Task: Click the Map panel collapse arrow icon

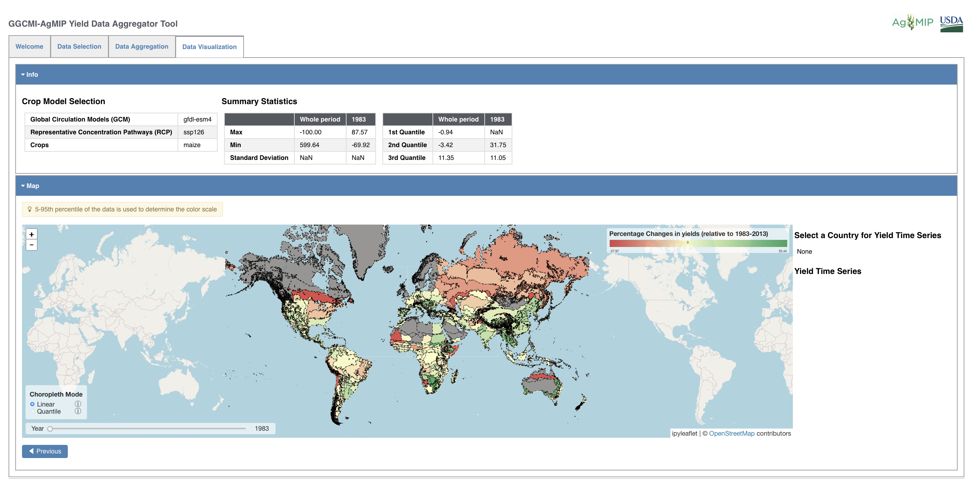Action: pos(22,186)
